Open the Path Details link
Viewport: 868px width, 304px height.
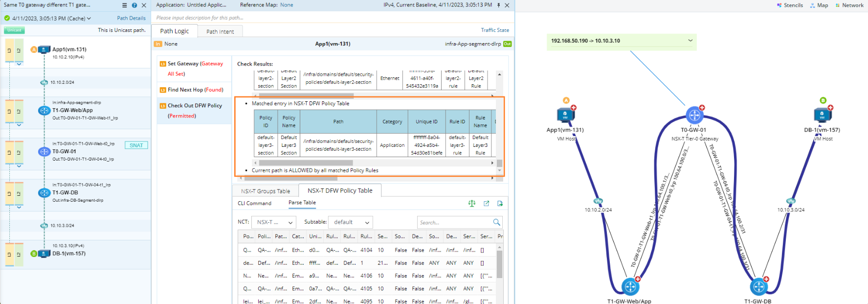[x=131, y=18]
